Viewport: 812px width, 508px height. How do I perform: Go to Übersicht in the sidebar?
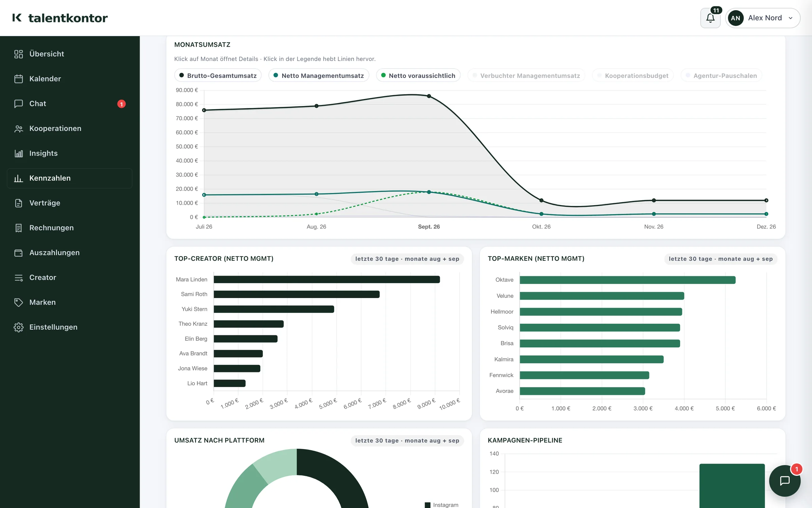pos(70,54)
